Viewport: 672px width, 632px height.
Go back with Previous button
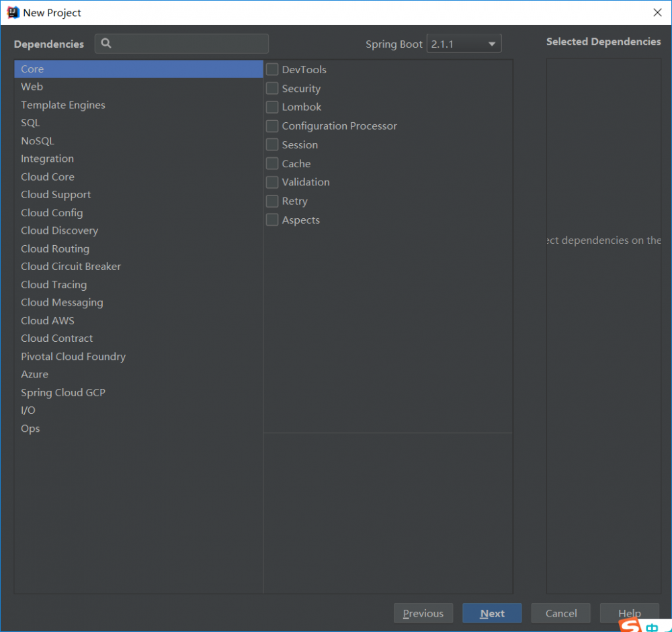pyautogui.click(x=423, y=613)
